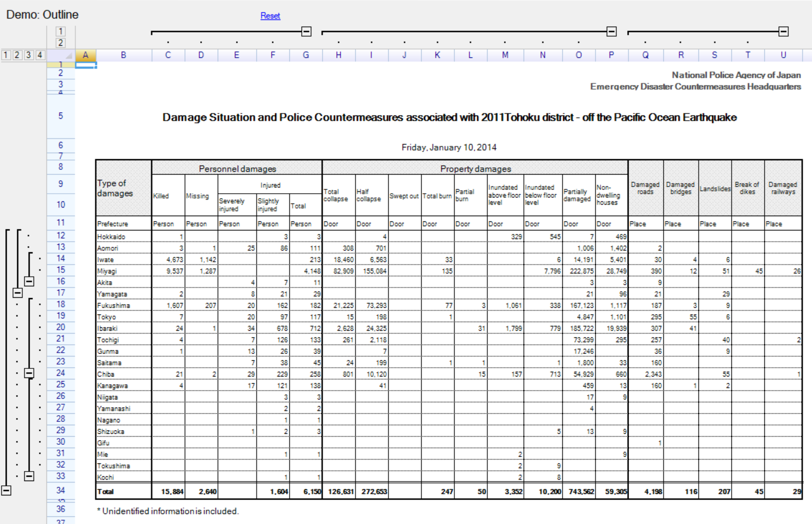
Task: Click the total value 743,562
Action: [578, 491]
